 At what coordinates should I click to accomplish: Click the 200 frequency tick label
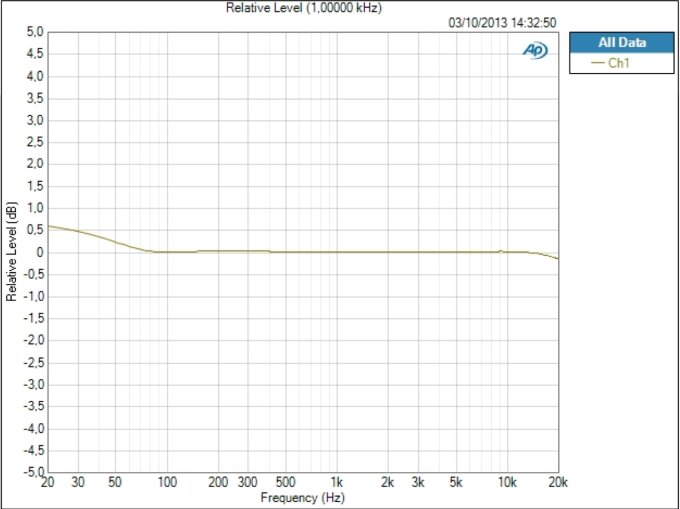point(218,482)
